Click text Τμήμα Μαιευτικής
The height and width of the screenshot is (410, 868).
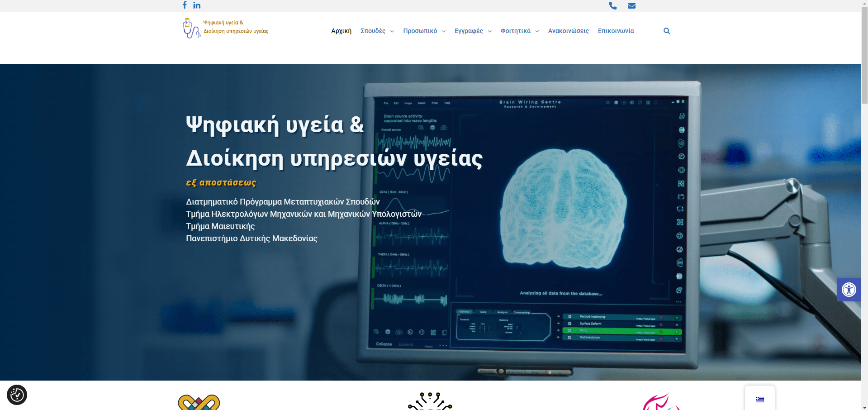click(x=220, y=226)
